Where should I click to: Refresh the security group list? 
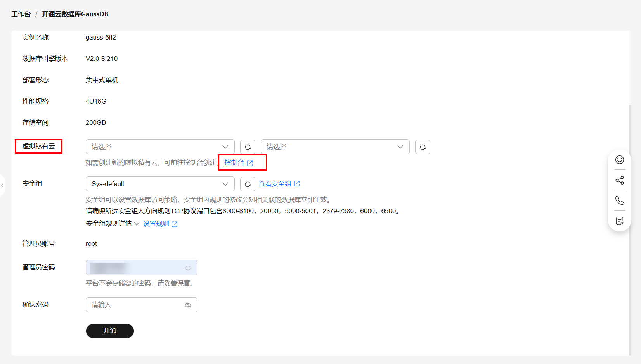(x=248, y=184)
